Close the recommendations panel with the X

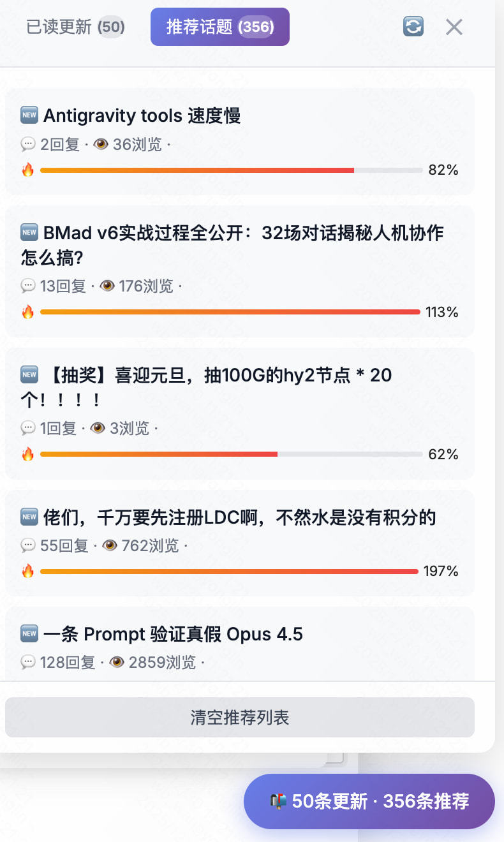tap(454, 27)
